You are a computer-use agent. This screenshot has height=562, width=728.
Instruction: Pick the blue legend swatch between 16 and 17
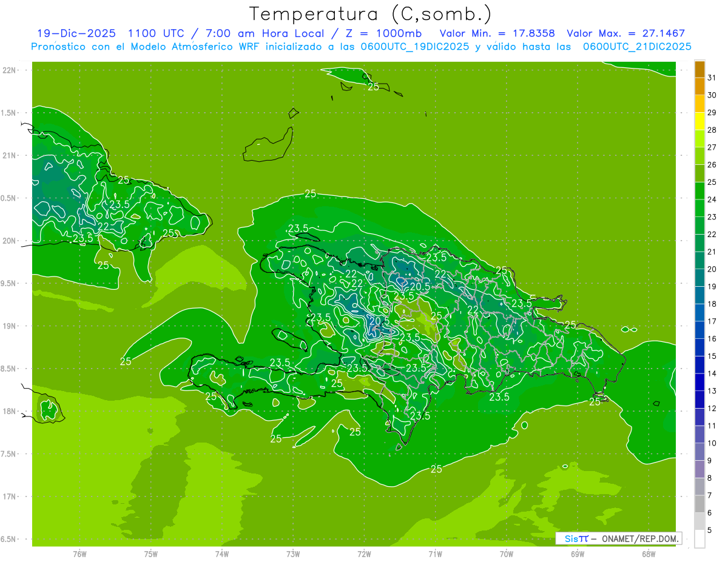pyautogui.click(x=699, y=330)
